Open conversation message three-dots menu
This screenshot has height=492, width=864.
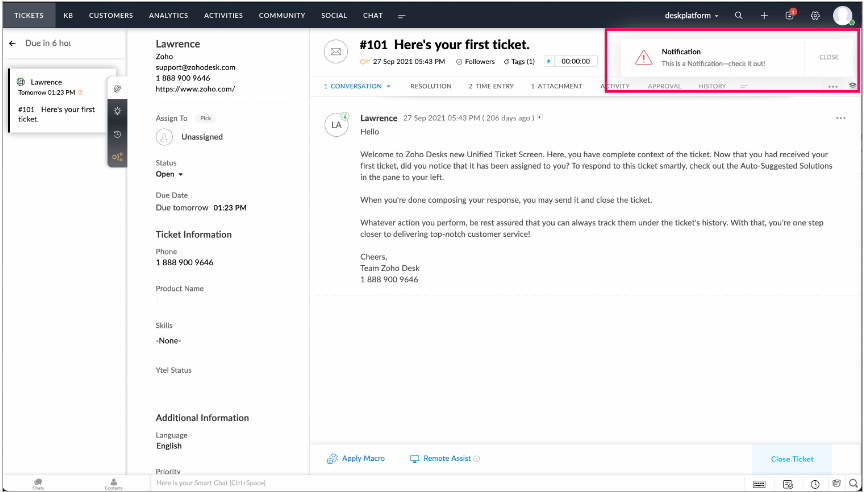pos(840,118)
